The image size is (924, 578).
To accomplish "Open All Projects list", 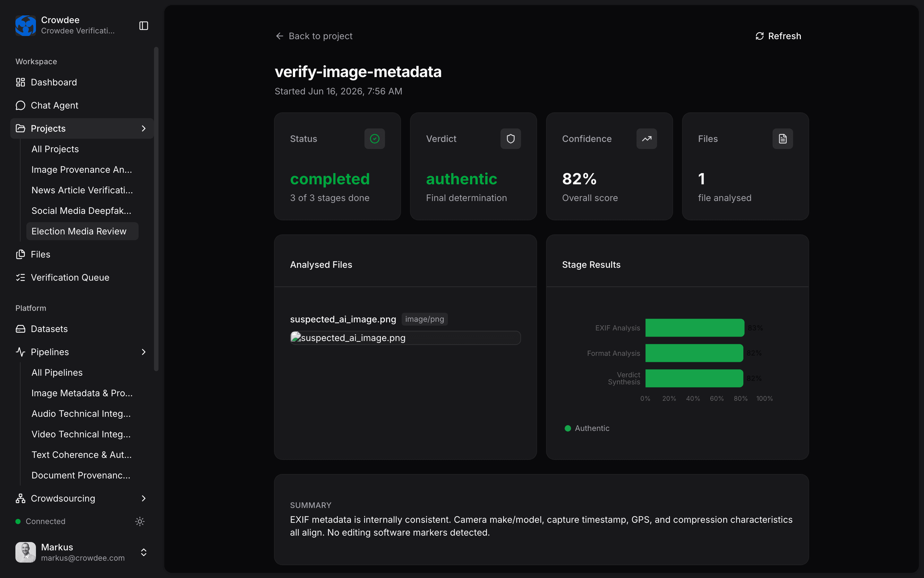I will coord(82,149).
